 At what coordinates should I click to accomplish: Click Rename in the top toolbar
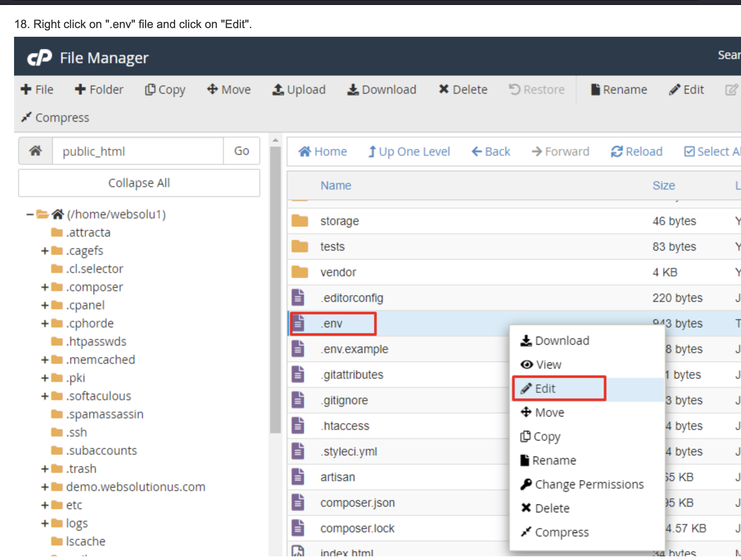pyautogui.click(x=619, y=90)
